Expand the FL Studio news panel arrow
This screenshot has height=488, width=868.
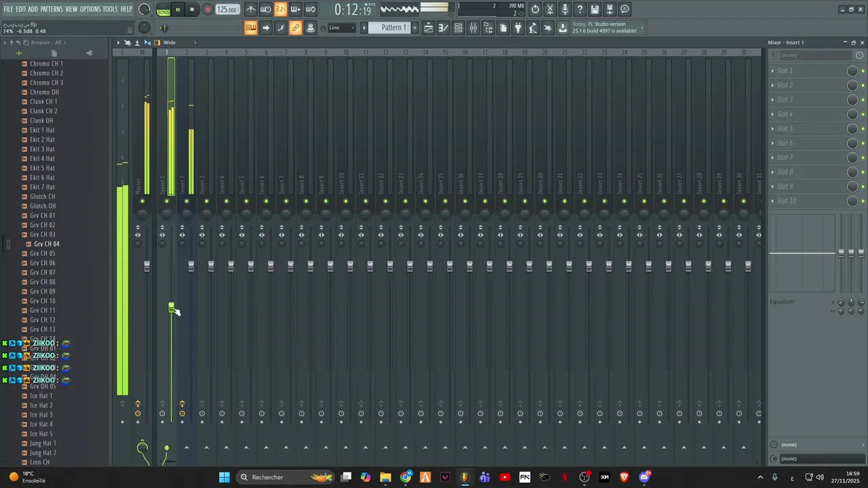coord(642,28)
